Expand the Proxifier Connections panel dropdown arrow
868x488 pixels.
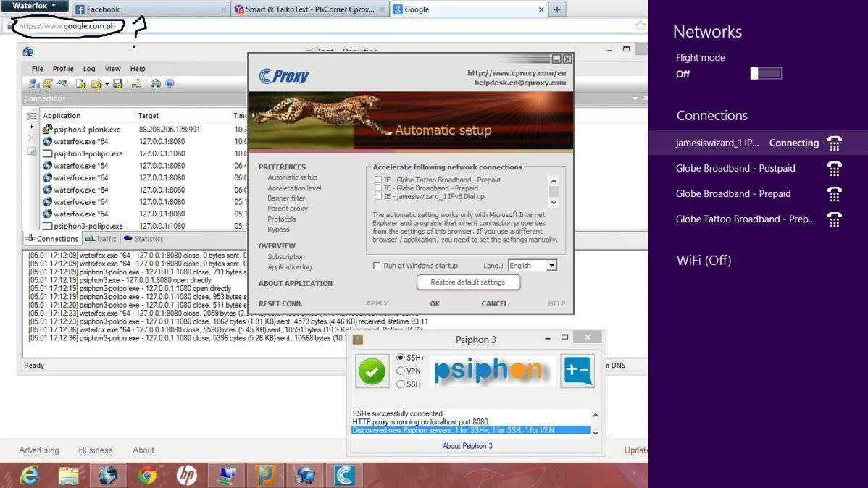coord(635,98)
